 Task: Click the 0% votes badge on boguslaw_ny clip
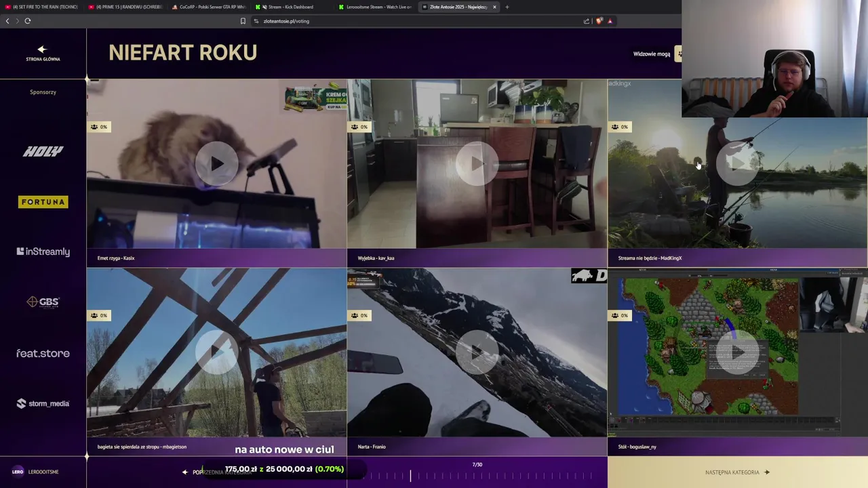(620, 315)
